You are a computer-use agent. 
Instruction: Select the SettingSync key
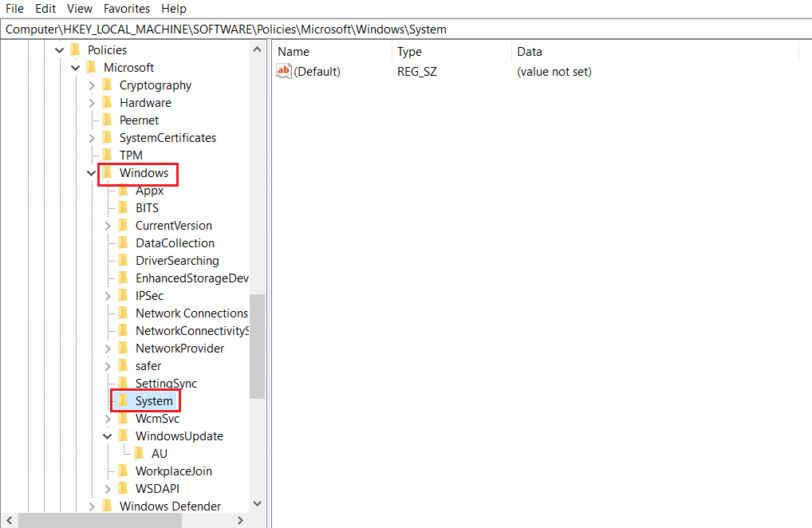click(x=166, y=384)
